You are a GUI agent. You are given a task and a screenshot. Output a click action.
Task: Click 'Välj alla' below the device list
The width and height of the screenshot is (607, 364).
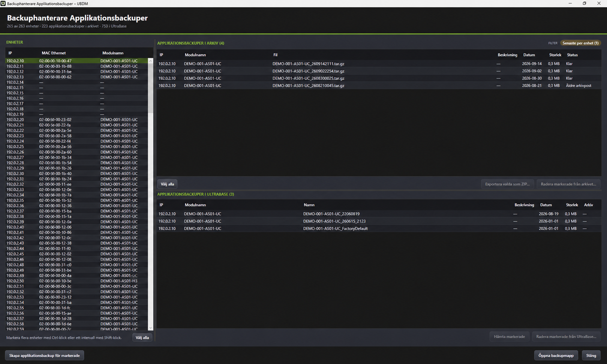(x=142, y=338)
